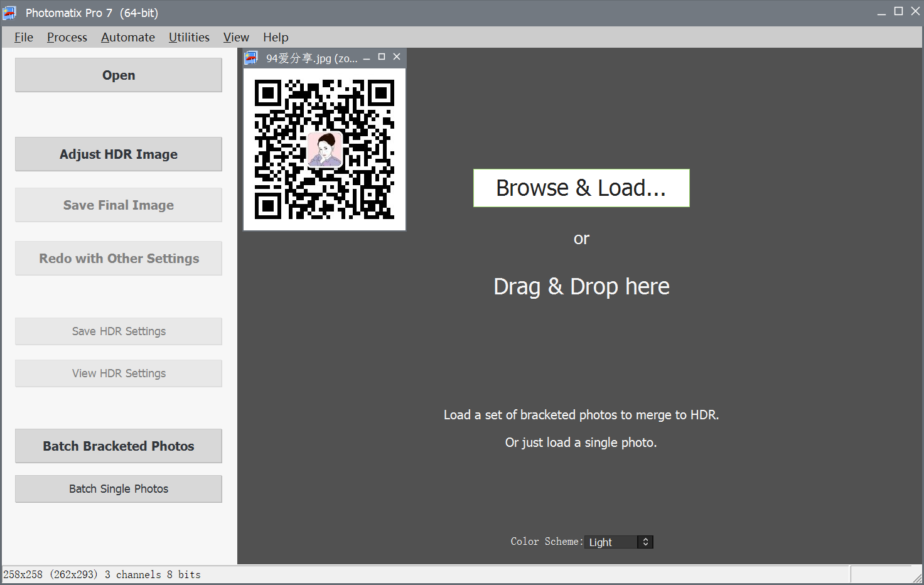Open the Process menu
Image resolution: width=924 pixels, height=585 pixels.
pos(67,37)
